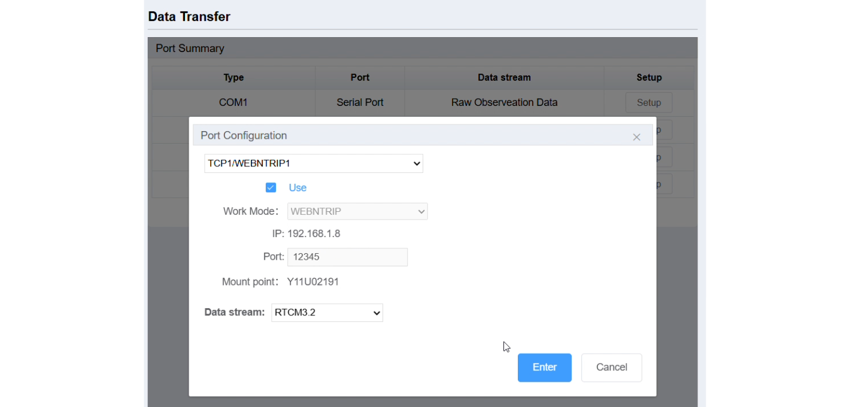Click the Port column header in table
The width and height of the screenshot is (868, 407).
click(360, 77)
